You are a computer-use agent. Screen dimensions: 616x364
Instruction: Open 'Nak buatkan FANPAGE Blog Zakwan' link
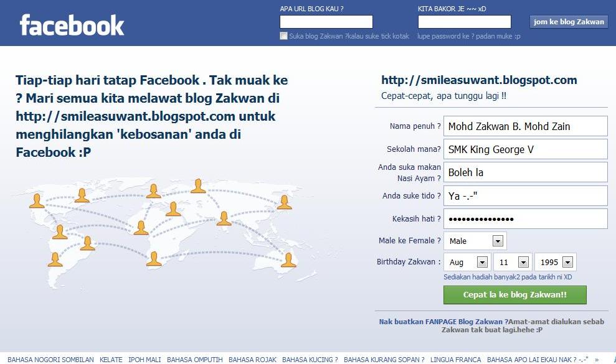[441, 322]
